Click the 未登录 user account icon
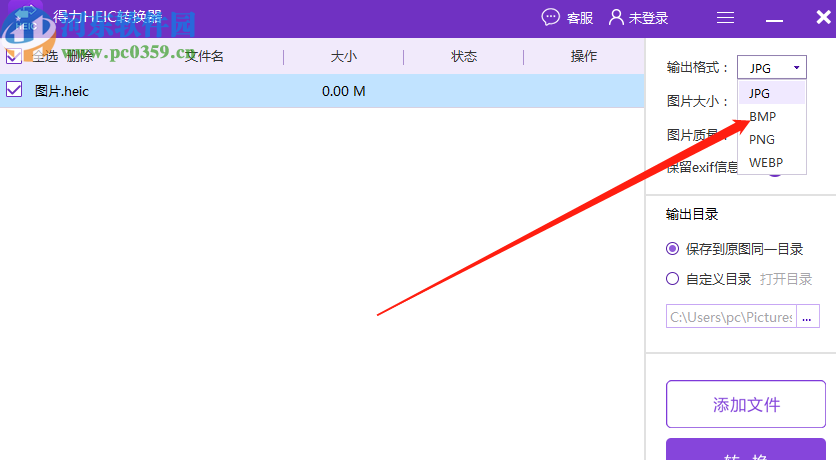This screenshot has height=460, width=836. 616,17
